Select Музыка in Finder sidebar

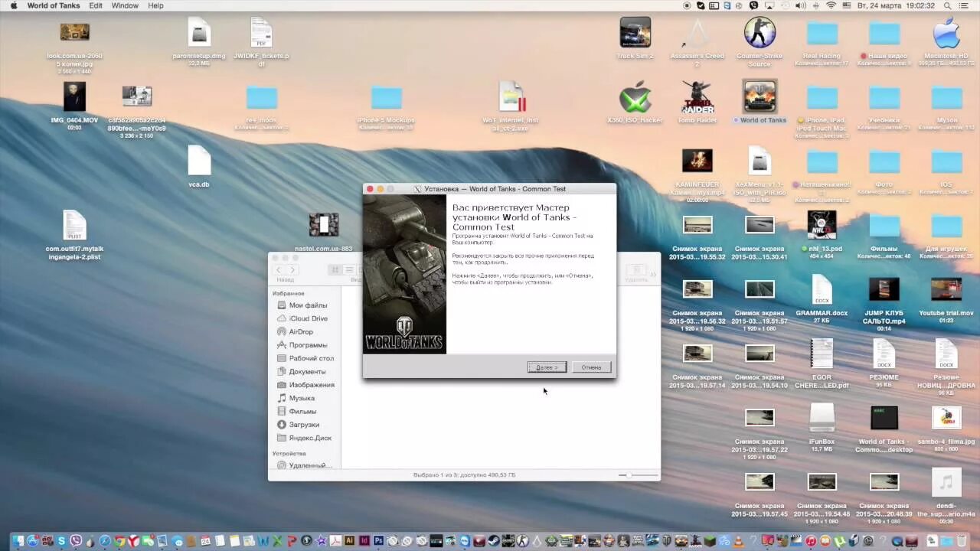[303, 398]
